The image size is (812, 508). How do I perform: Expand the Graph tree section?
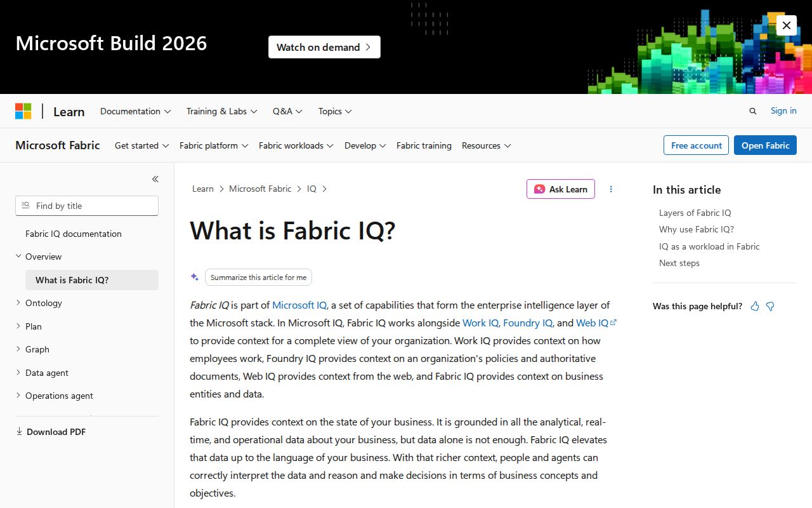[x=18, y=349]
